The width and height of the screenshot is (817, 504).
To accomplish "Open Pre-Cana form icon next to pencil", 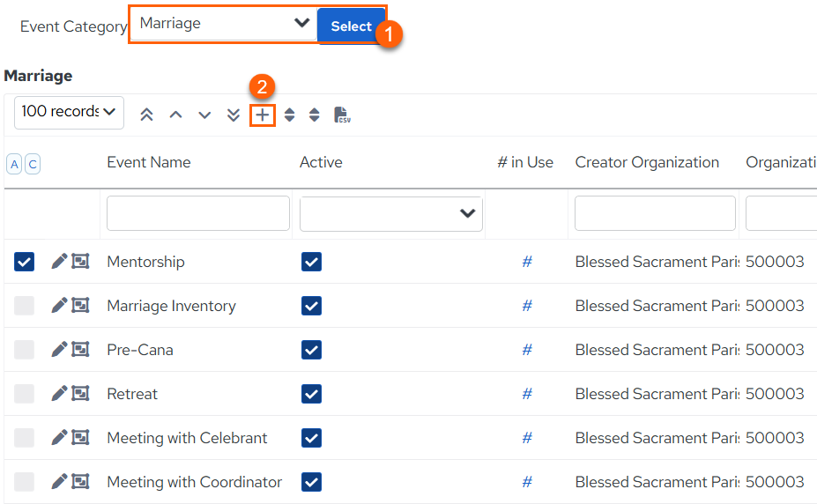I will tap(80, 349).
